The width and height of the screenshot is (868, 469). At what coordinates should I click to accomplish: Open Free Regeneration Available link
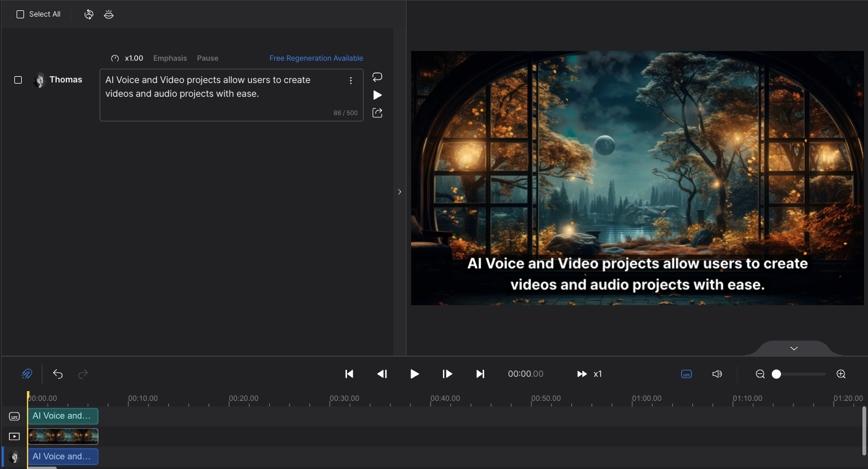(x=316, y=58)
